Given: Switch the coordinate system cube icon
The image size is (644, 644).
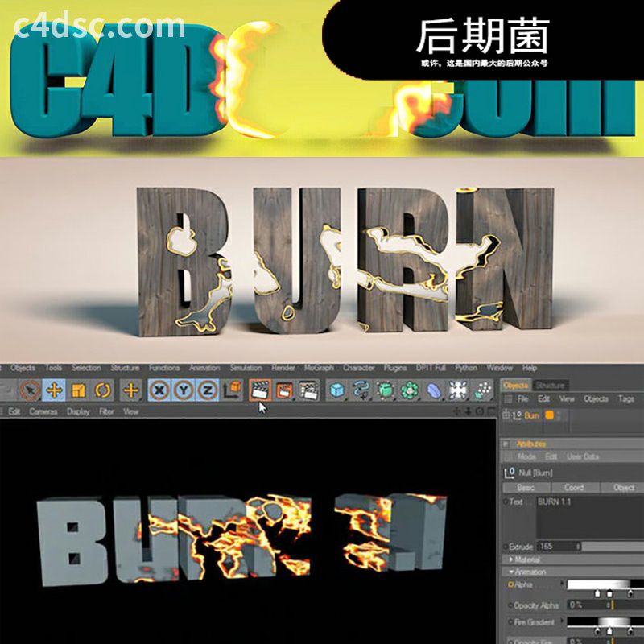Looking at the screenshot, I should coord(233,390).
